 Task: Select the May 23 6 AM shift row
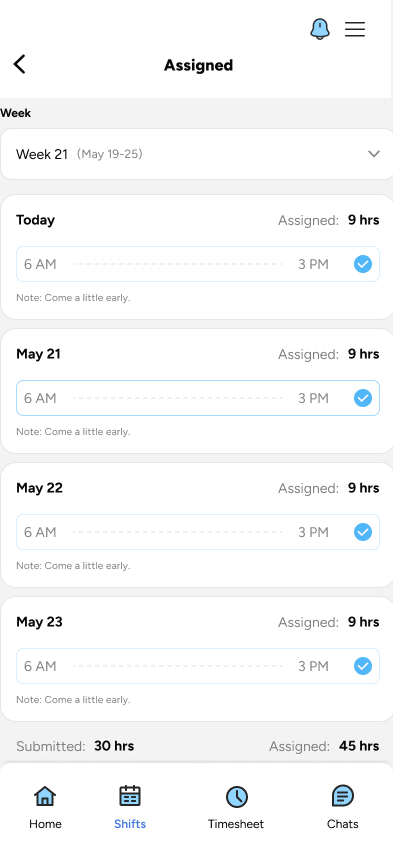point(198,666)
